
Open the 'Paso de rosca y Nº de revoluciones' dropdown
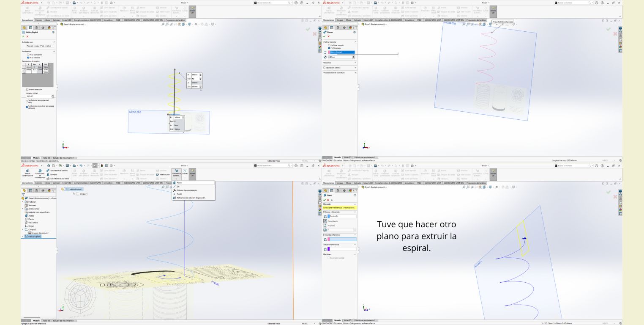coord(40,46)
